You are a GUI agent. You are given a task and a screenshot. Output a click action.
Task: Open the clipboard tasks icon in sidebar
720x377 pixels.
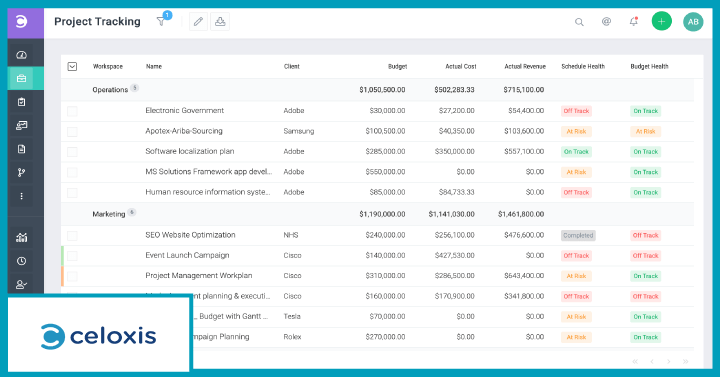22,102
